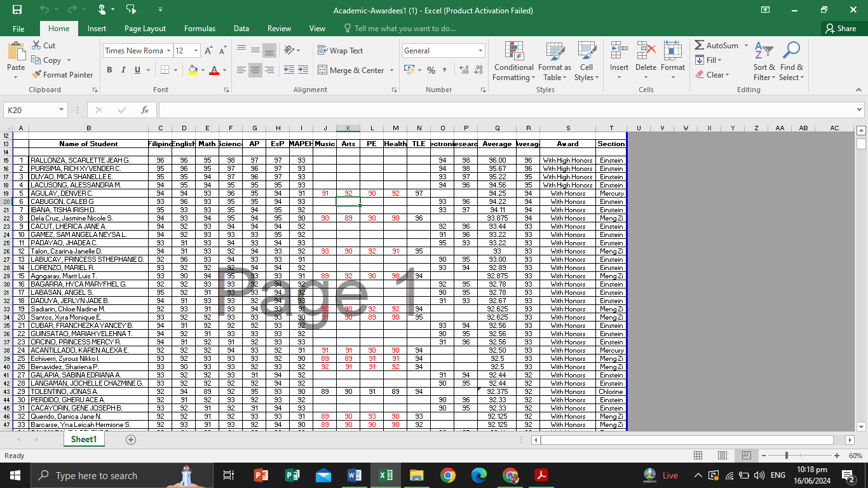Switch to the Page Layout tab
This screenshot has width=868, height=488.
coord(145,29)
